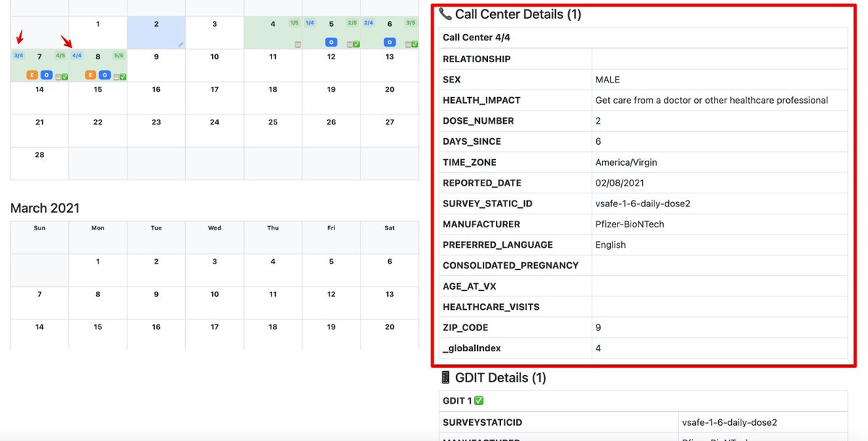Expand the GDIT 1 header row
Viewport: 868px width, 441px height.
644,400
